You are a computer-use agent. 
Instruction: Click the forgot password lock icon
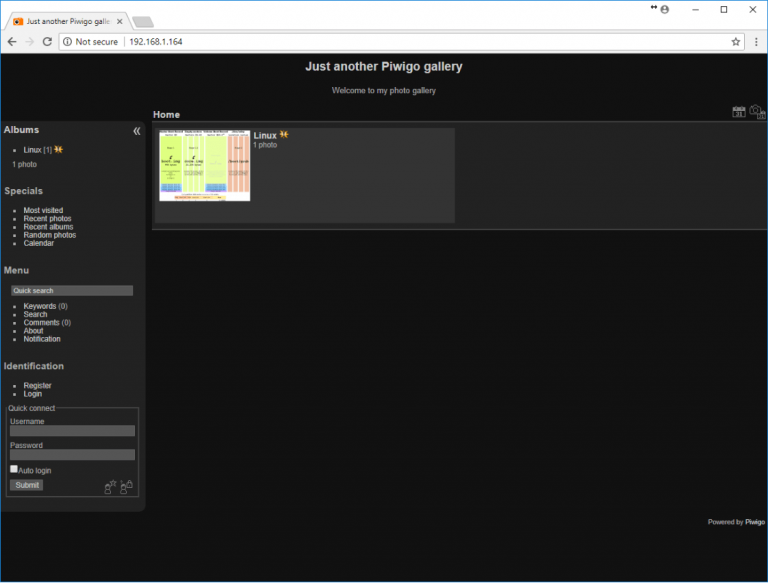[127, 486]
